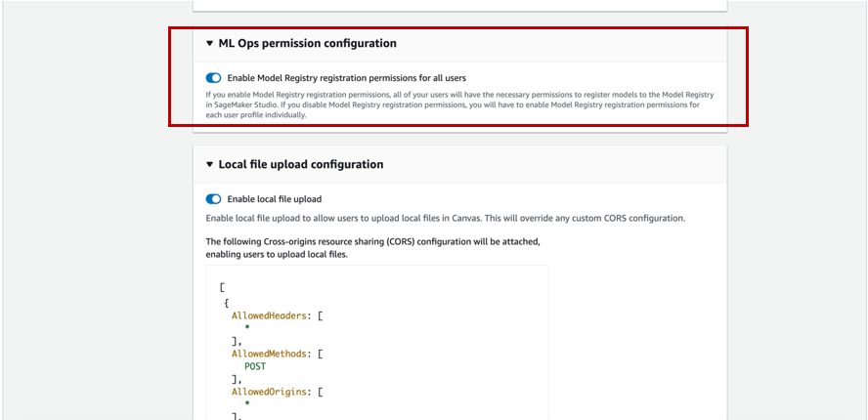Collapse the Local file upload configuration triangle
868x420 pixels.
(x=209, y=165)
